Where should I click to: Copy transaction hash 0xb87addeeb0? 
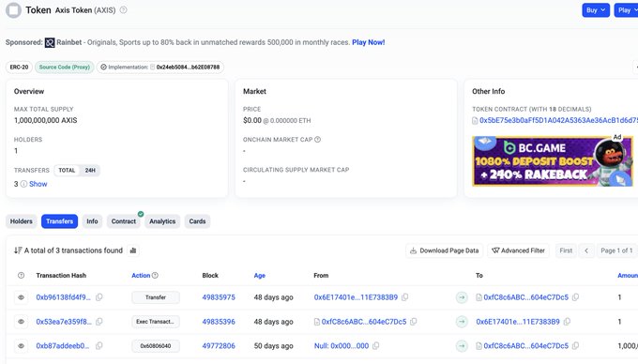pyautogui.click(x=99, y=345)
